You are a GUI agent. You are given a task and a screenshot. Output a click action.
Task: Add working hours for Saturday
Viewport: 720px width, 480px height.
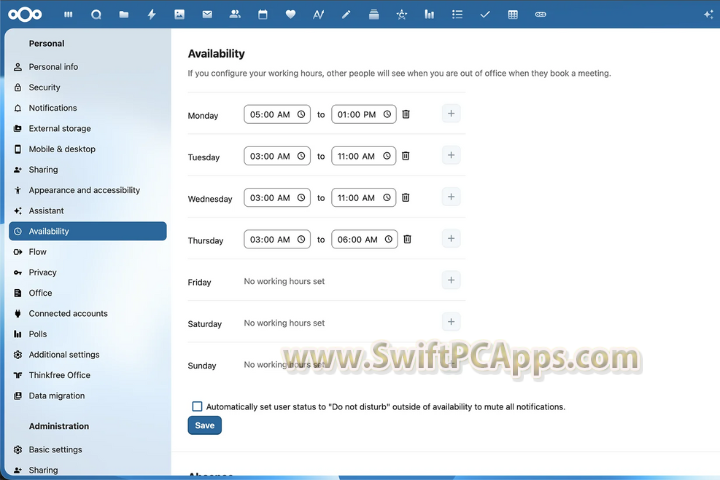(x=451, y=322)
